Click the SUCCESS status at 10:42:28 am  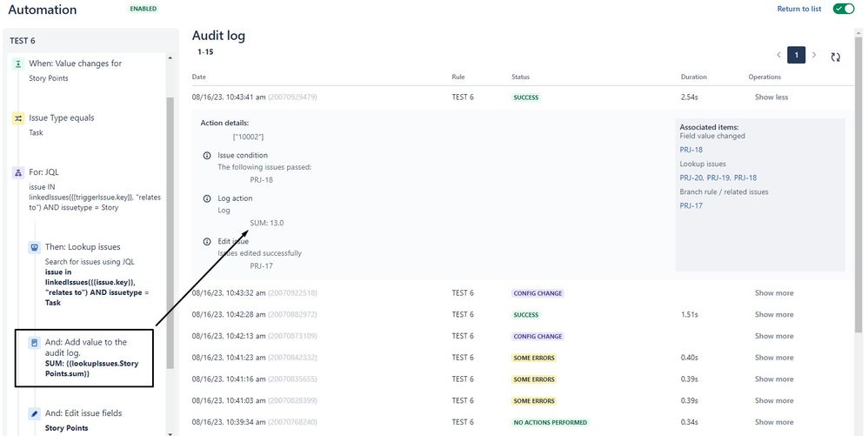526,315
